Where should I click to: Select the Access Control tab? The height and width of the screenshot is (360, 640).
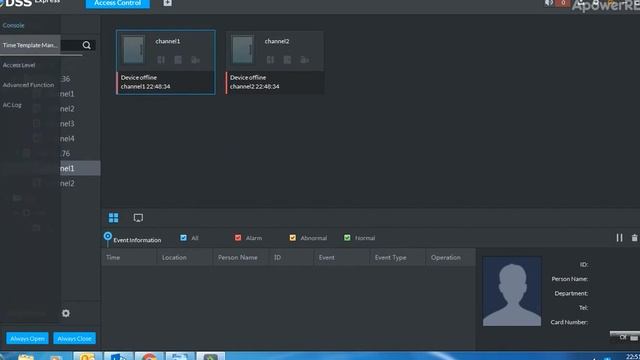pyautogui.click(x=118, y=3)
